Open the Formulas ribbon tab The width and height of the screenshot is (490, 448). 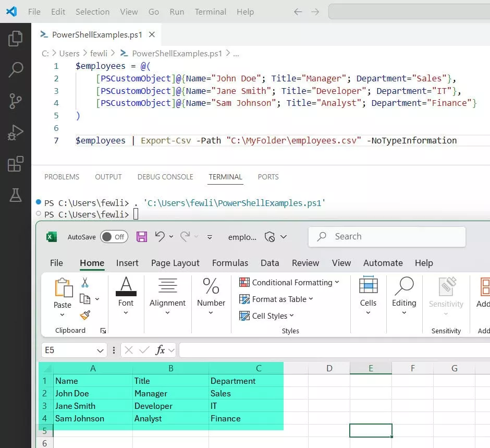coord(230,263)
